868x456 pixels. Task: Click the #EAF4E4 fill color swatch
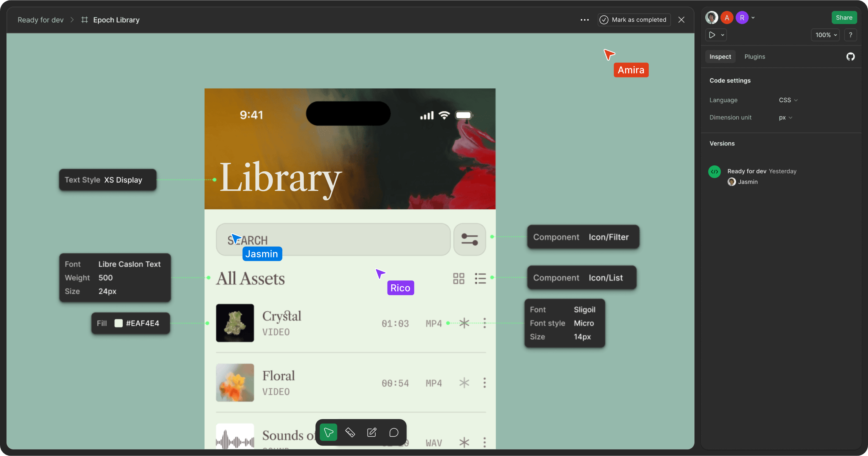pyautogui.click(x=118, y=323)
